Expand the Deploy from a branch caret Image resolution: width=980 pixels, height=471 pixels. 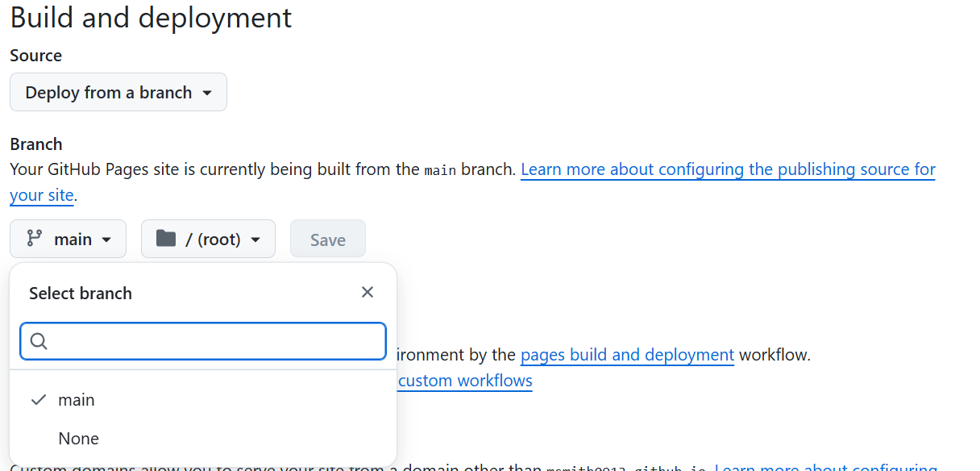click(207, 93)
